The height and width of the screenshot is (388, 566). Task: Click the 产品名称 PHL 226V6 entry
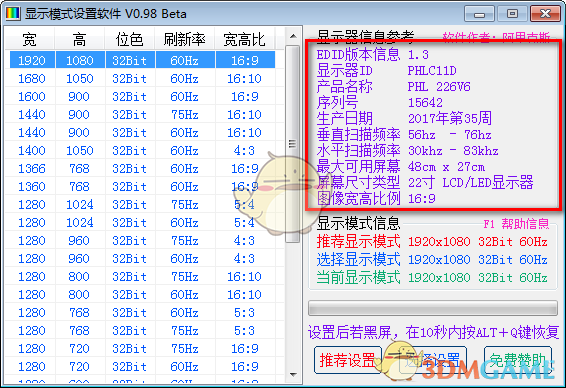coord(393,87)
